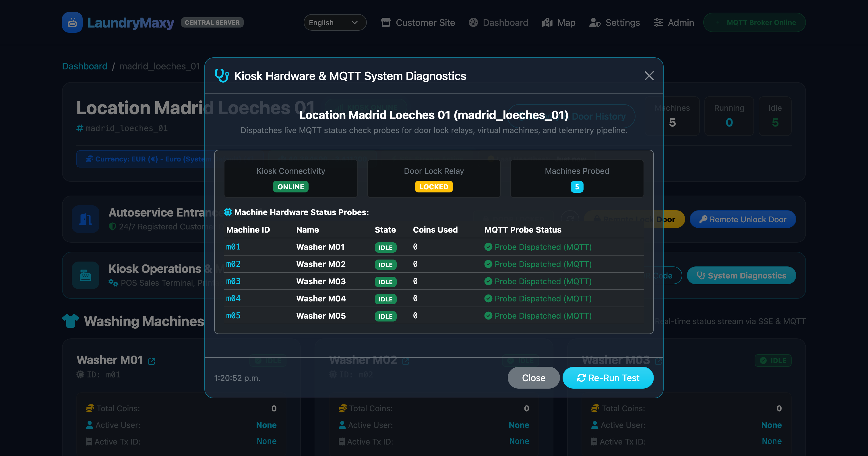Click Probe Dispatched (MQTT) text for m03
The width and height of the screenshot is (868, 456).
(543, 281)
